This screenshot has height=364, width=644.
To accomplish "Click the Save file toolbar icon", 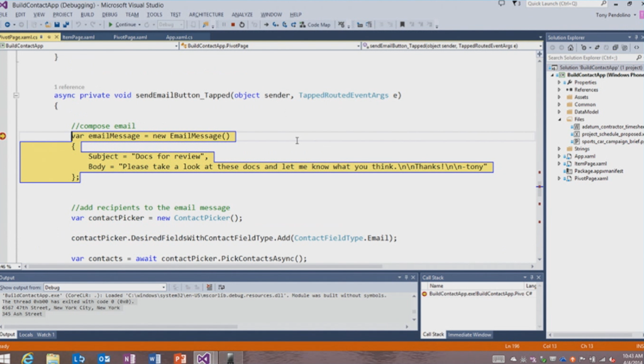I will (57, 25).
